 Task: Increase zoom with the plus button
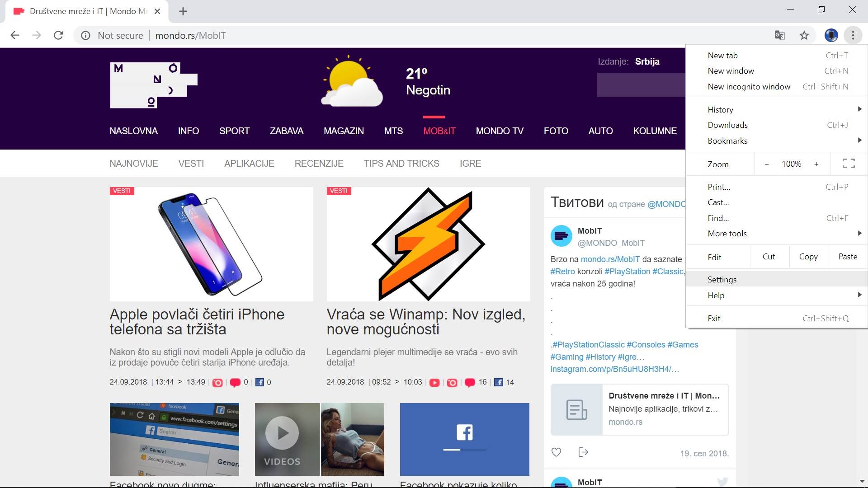pyautogui.click(x=816, y=164)
